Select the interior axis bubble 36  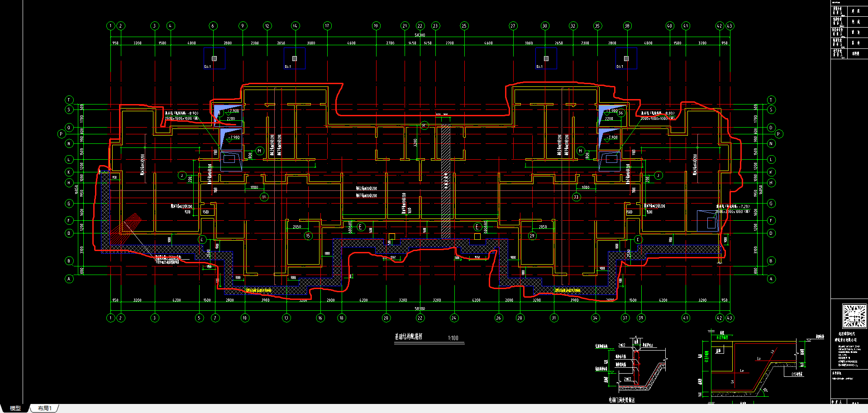click(x=621, y=113)
